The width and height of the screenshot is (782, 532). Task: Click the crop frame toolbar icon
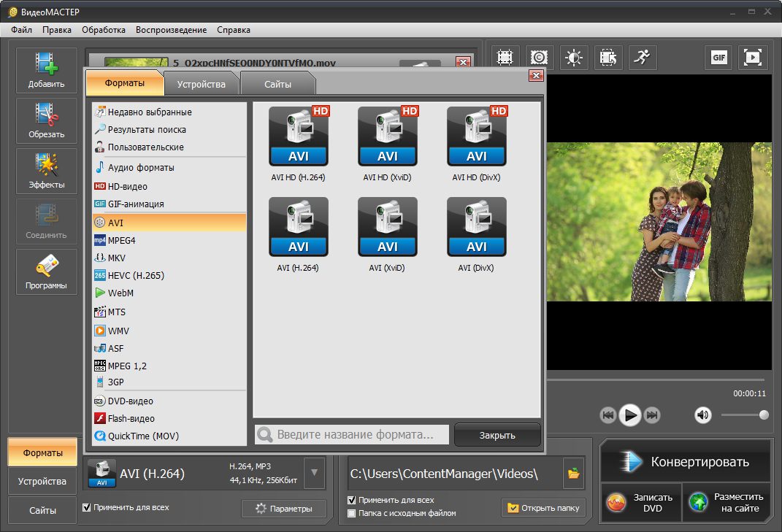tap(505, 58)
